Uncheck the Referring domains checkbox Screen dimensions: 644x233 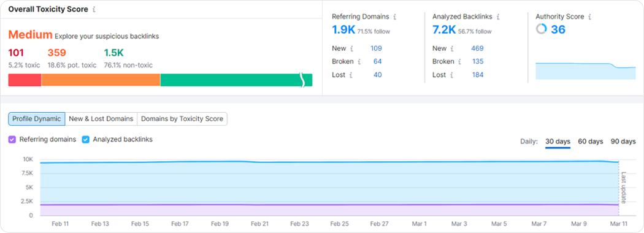pos(12,140)
